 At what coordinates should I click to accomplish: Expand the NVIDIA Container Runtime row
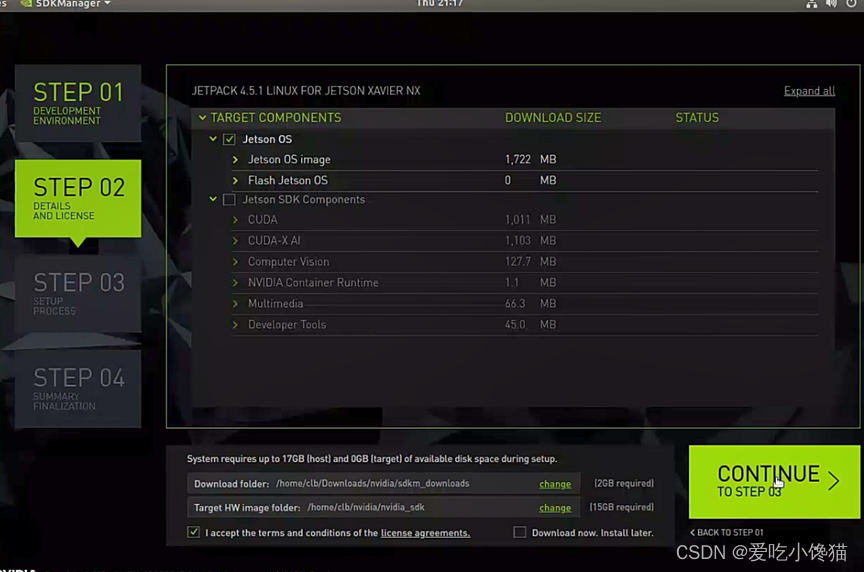235,283
